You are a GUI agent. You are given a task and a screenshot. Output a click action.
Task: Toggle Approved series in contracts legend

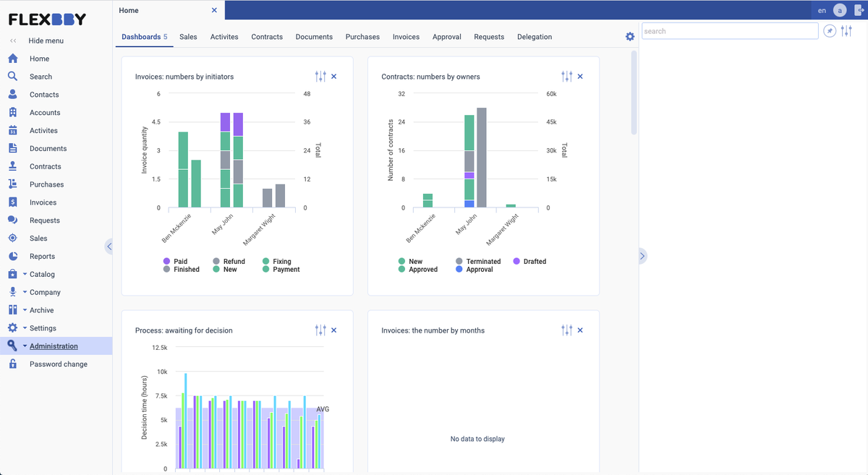(417, 270)
